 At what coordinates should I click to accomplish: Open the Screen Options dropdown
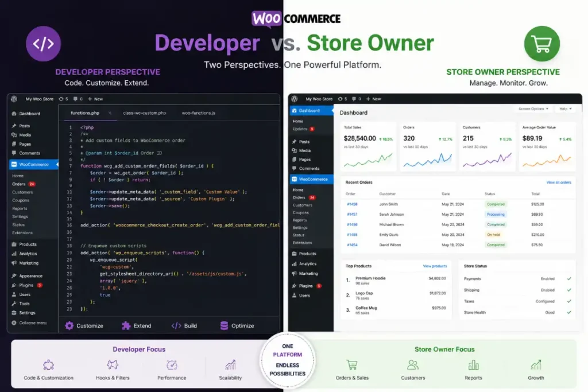click(533, 108)
